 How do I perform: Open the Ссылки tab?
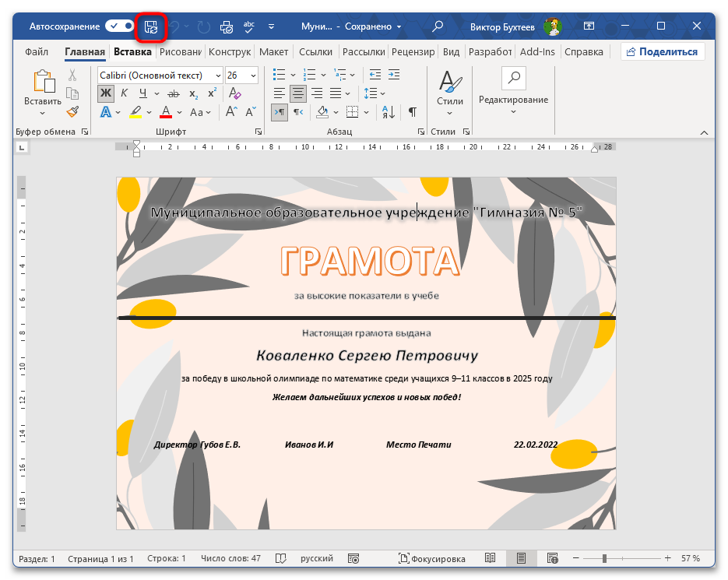[315, 52]
